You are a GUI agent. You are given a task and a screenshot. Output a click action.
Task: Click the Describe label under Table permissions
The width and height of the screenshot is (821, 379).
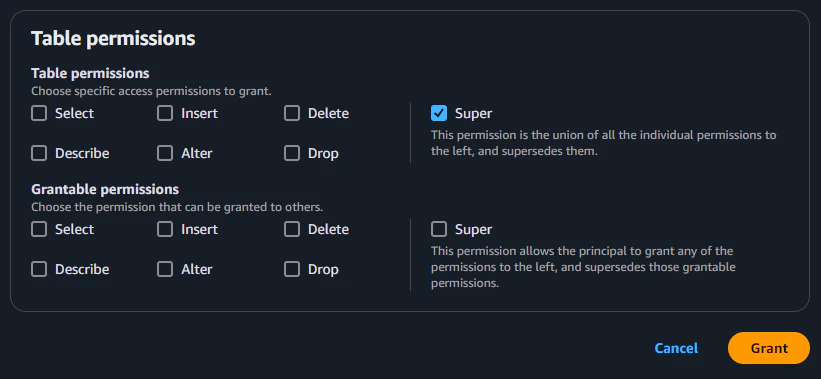point(82,153)
